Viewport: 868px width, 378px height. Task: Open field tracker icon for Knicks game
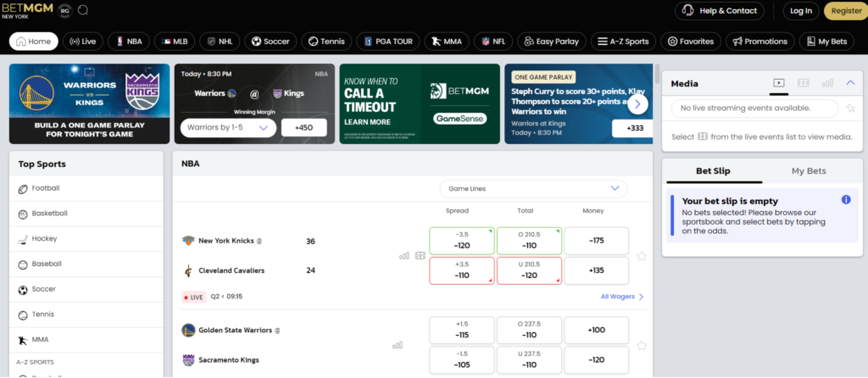420,256
